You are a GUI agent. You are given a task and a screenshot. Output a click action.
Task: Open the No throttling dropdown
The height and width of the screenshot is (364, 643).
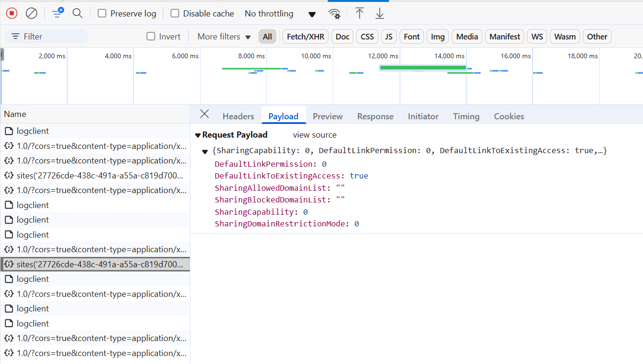tap(280, 14)
